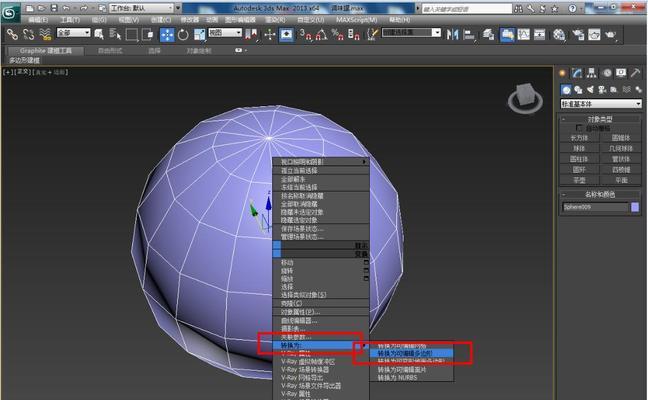
Task: Click the Select and Manipulate icon
Action: coord(270,35)
